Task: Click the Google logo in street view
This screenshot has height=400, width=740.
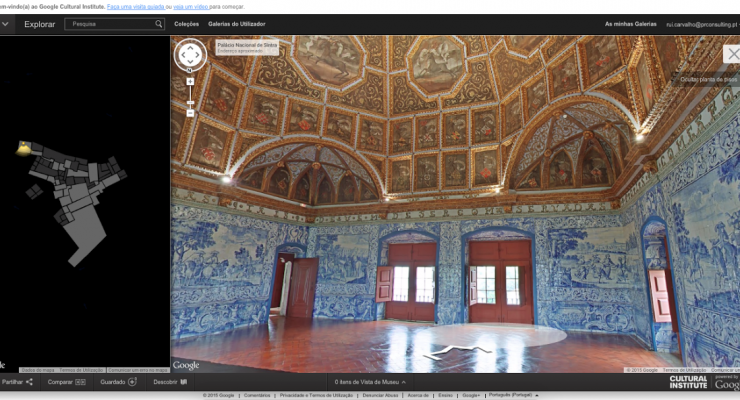Action: (186, 365)
